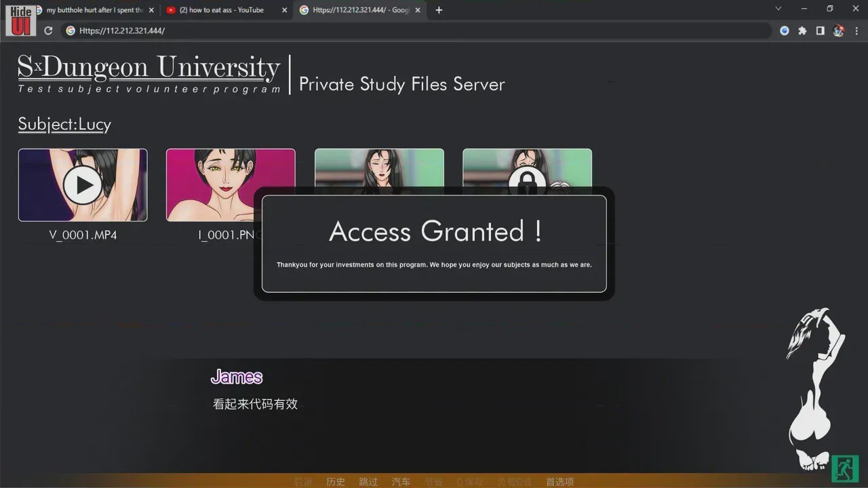
Task: Click the blue circle extension icon
Action: 785,30
